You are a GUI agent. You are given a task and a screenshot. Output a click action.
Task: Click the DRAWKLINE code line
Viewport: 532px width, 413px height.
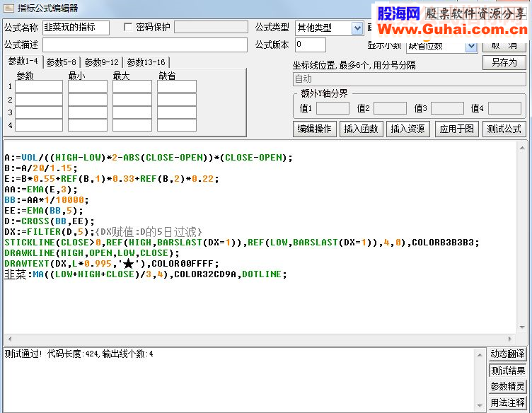pos(92,253)
